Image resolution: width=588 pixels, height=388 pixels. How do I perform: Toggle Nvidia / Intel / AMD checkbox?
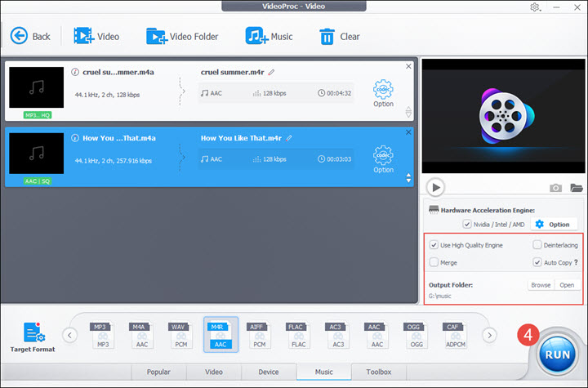[467, 225]
